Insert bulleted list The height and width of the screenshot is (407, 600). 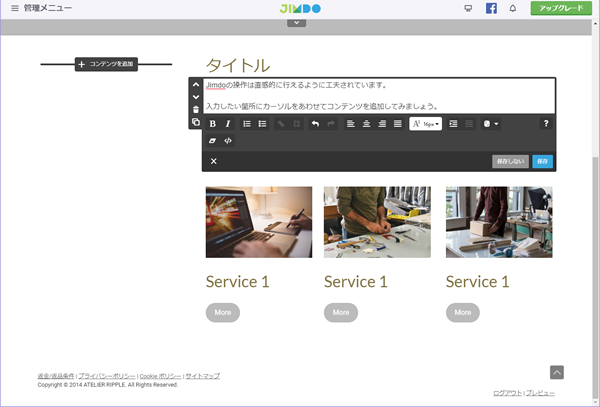click(x=262, y=124)
